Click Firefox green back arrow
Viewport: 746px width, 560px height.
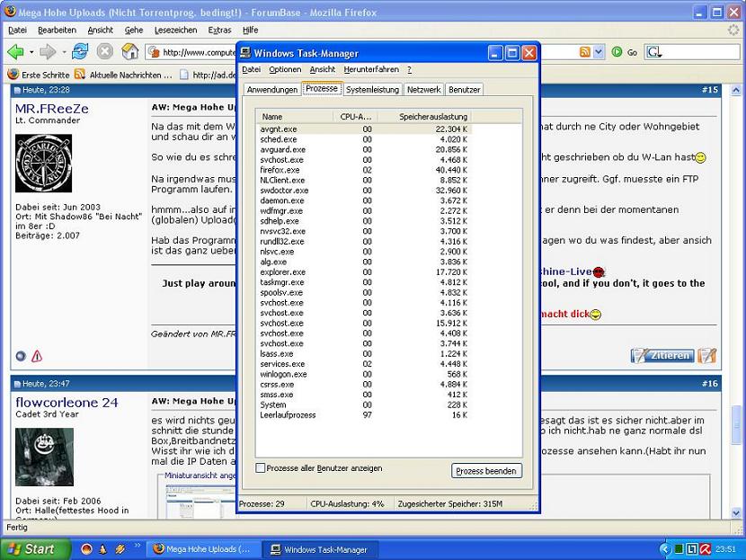point(15,51)
